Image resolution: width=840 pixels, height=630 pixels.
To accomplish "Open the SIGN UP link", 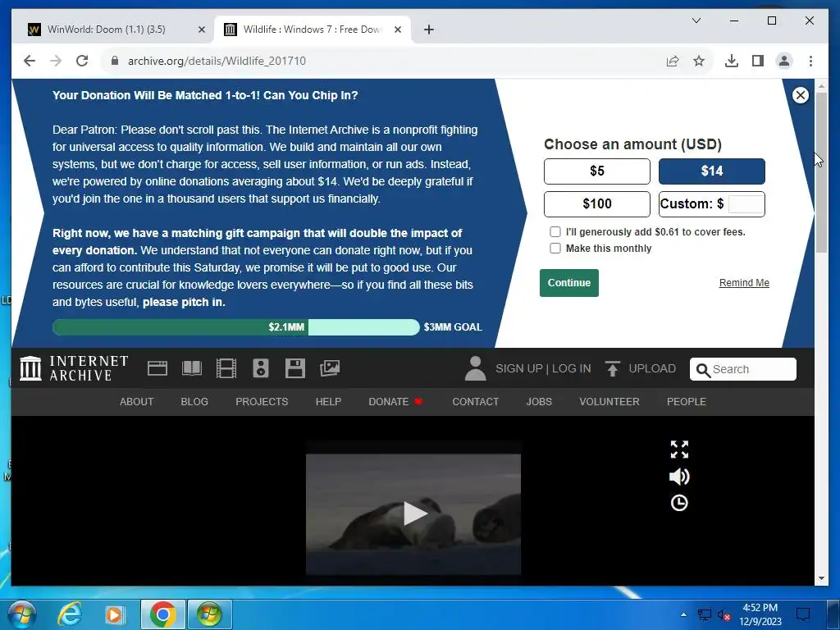I will (x=519, y=368).
